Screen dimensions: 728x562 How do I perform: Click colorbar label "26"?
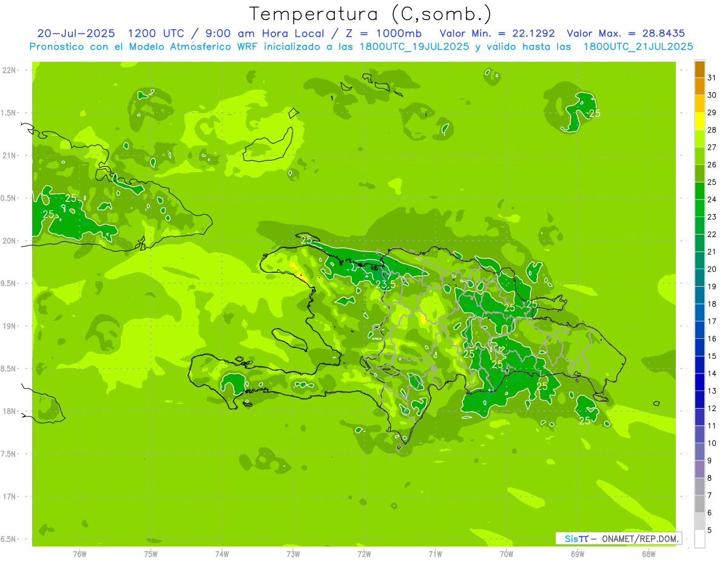[712, 164]
